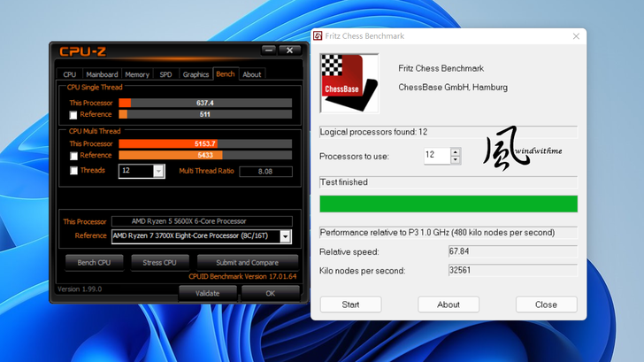The height and width of the screenshot is (362, 644).
Task: Close the Fritz Chess Benchmark window
Action: click(x=576, y=36)
